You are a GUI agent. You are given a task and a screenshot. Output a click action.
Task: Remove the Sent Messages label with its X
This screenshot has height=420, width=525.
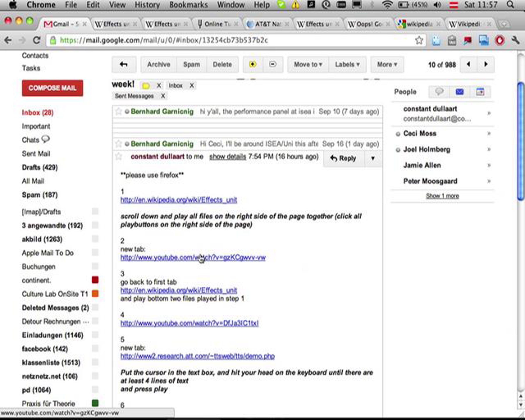[163, 96]
